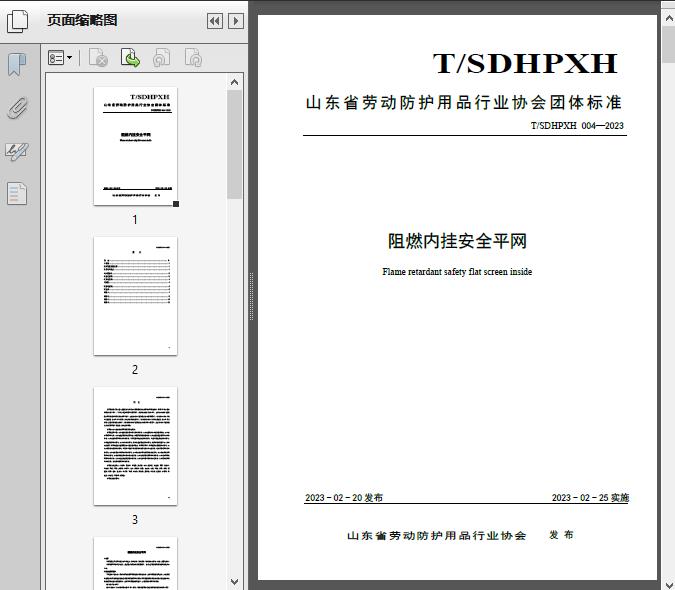The width and height of the screenshot is (675, 590).
Task: Click the page number label 1
Action: click(x=135, y=219)
